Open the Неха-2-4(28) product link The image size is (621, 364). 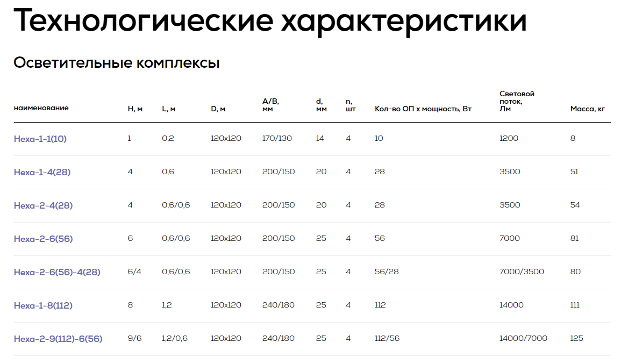[x=43, y=205]
